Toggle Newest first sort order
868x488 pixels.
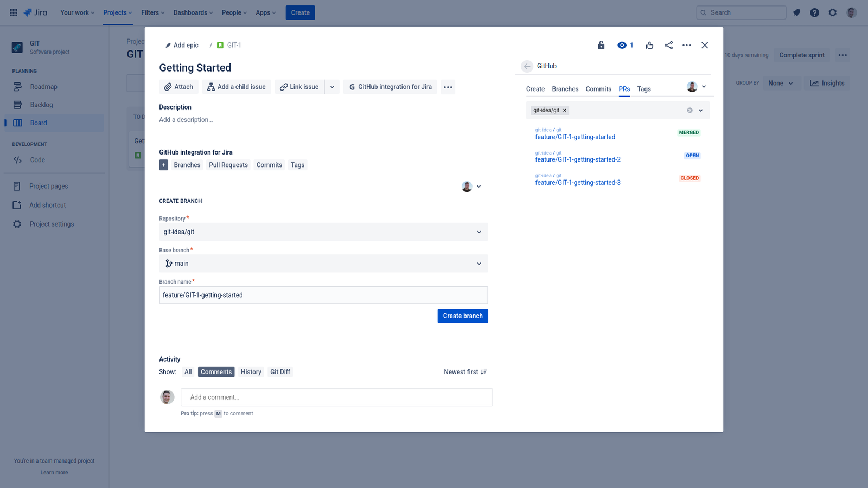(465, 372)
